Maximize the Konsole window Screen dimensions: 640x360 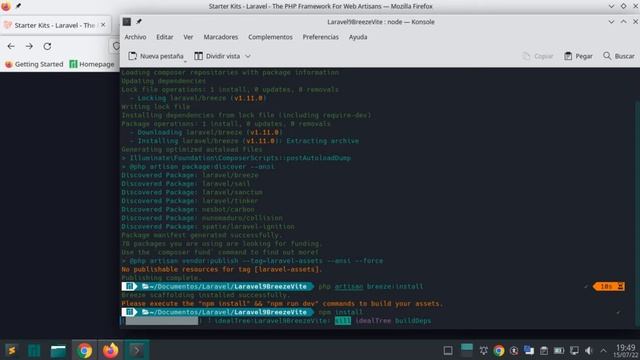(623, 22)
